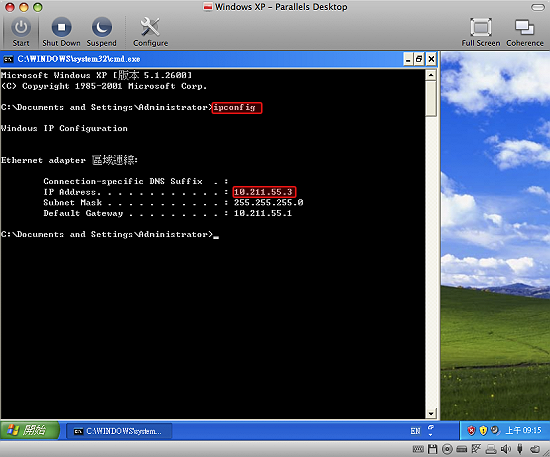The image size is (550, 457).
Task: Click the cmd vertical scrollbar thumb
Action: point(431,98)
